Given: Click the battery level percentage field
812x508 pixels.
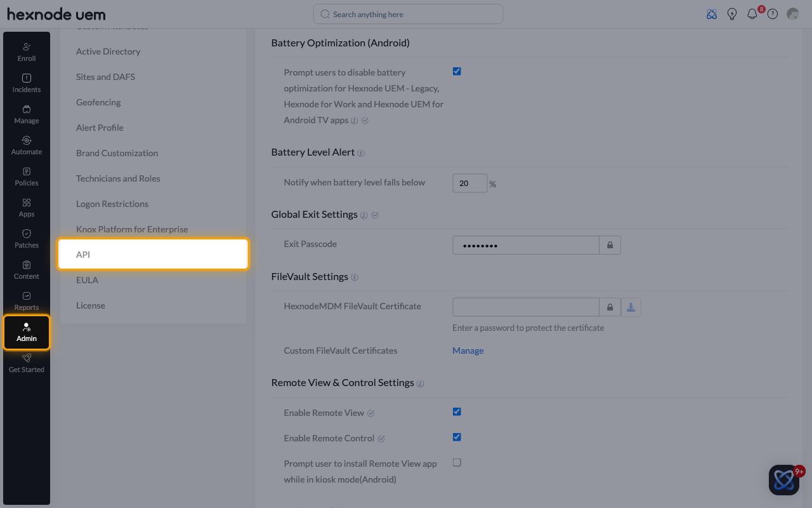Looking at the screenshot, I should pos(470,183).
